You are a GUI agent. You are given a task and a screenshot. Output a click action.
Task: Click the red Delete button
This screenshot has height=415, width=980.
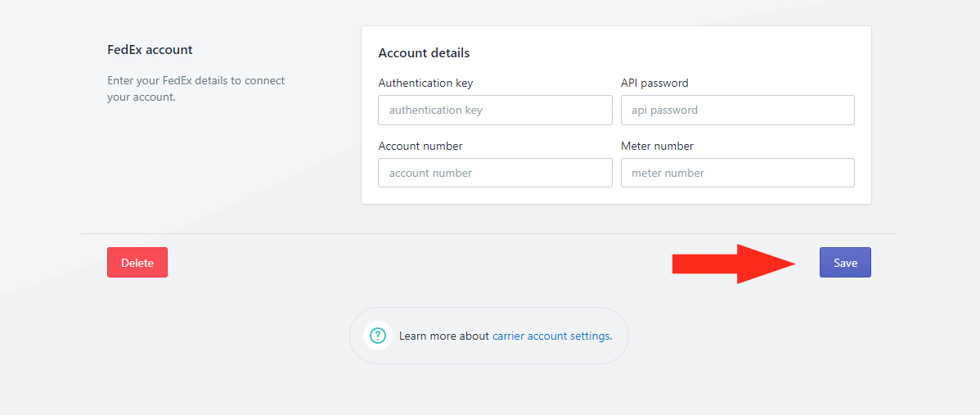tap(137, 263)
